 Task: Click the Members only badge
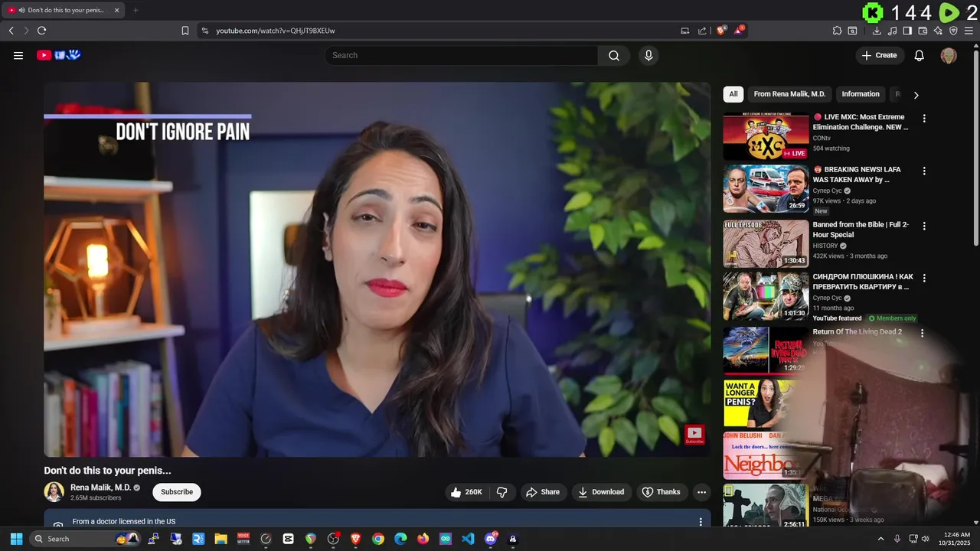point(892,318)
